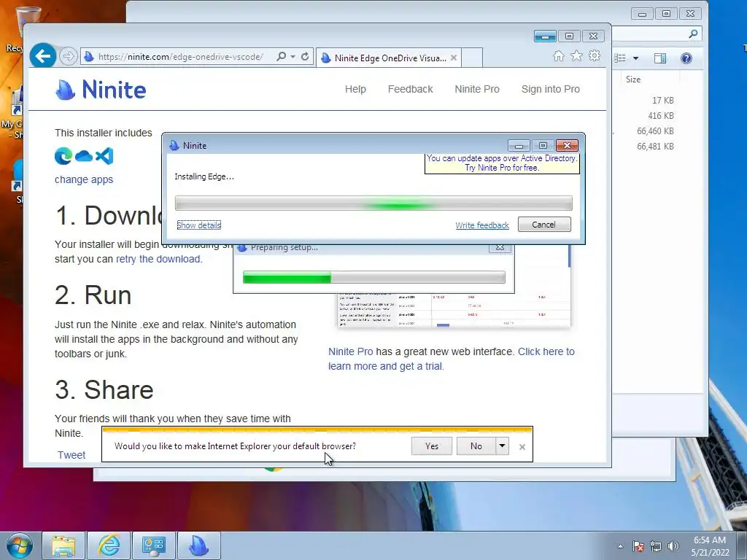
Task: Change view icon in Explorer window
Action: 620,58
